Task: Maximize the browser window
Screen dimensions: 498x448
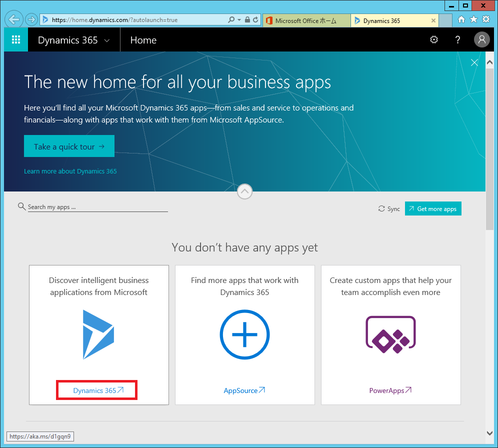Action: (465, 5)
